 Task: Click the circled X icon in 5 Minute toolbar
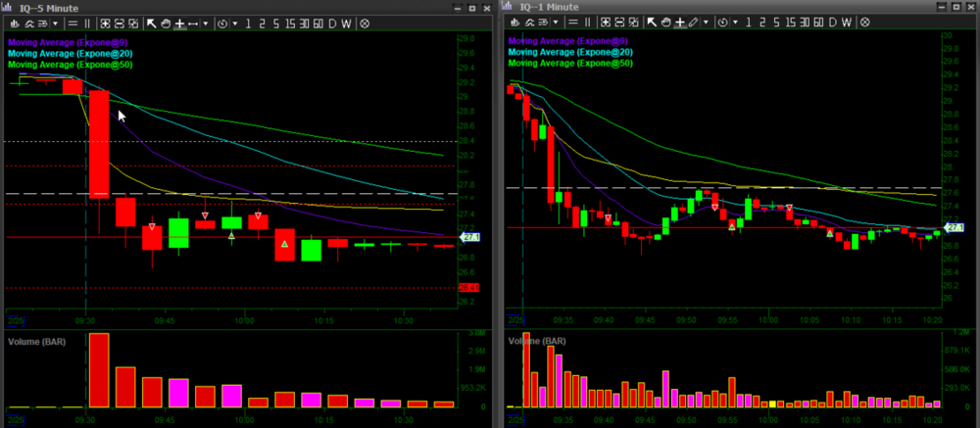coord(365,24)
